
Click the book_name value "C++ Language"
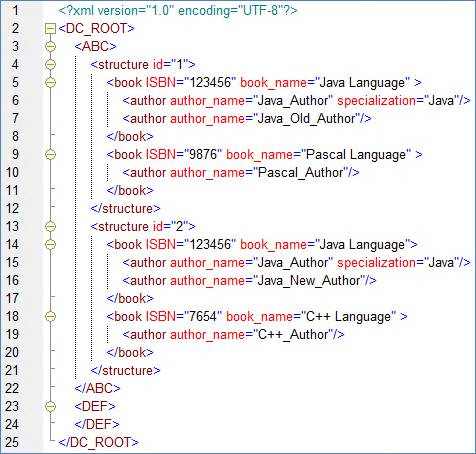(x=349, y=316)
